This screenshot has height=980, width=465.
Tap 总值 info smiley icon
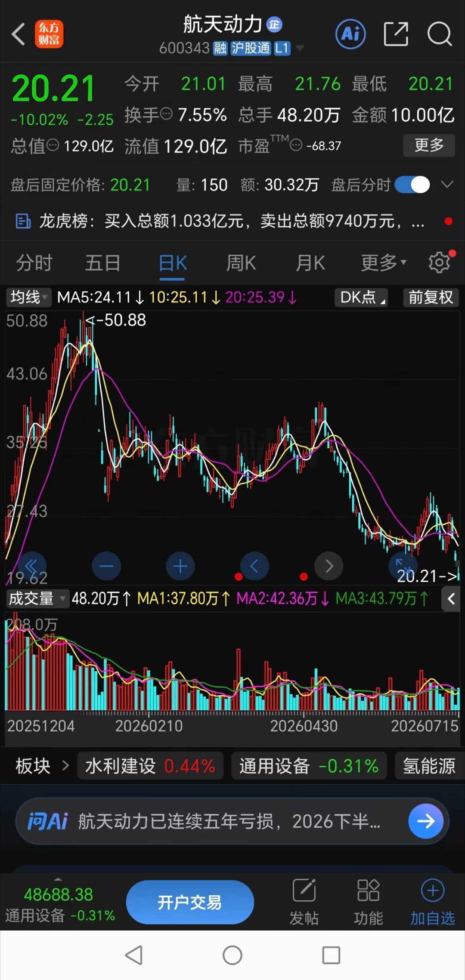click(x=53, y=145)
